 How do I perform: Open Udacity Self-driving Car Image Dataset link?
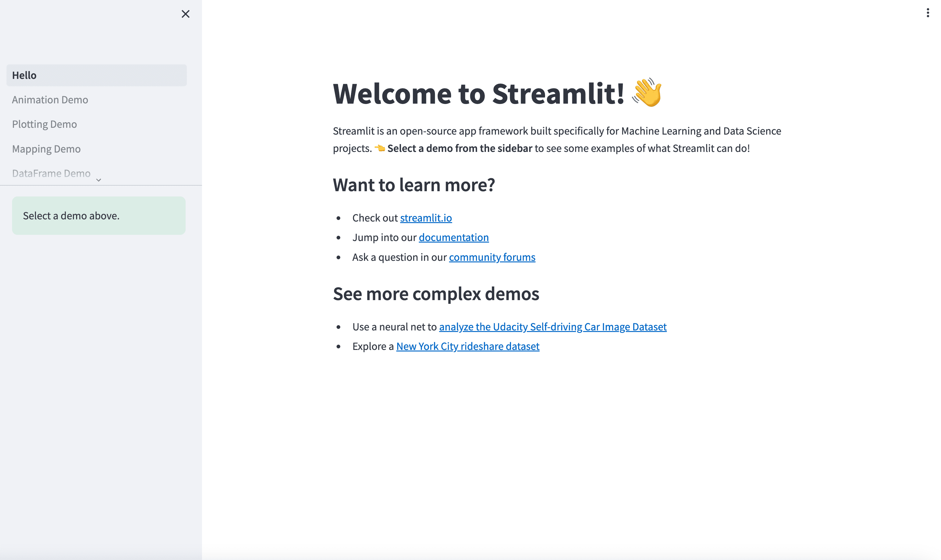tap(552, 326)
